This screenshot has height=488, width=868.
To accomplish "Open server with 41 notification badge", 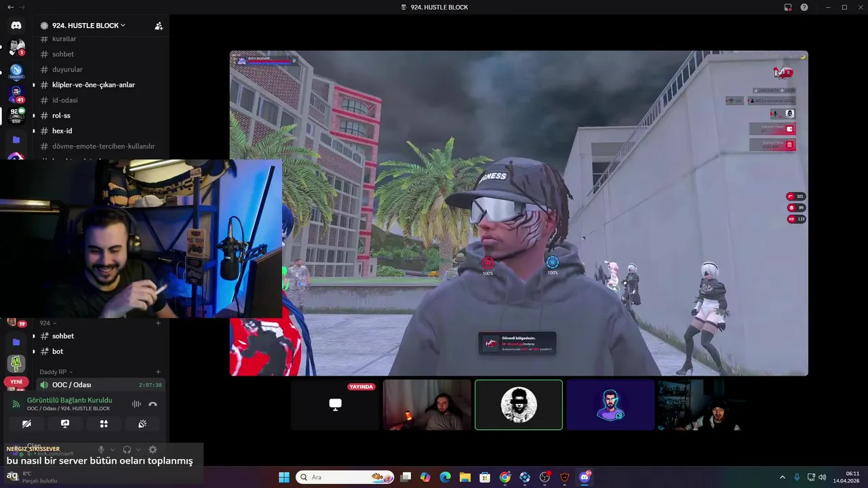I will (16, 93).
